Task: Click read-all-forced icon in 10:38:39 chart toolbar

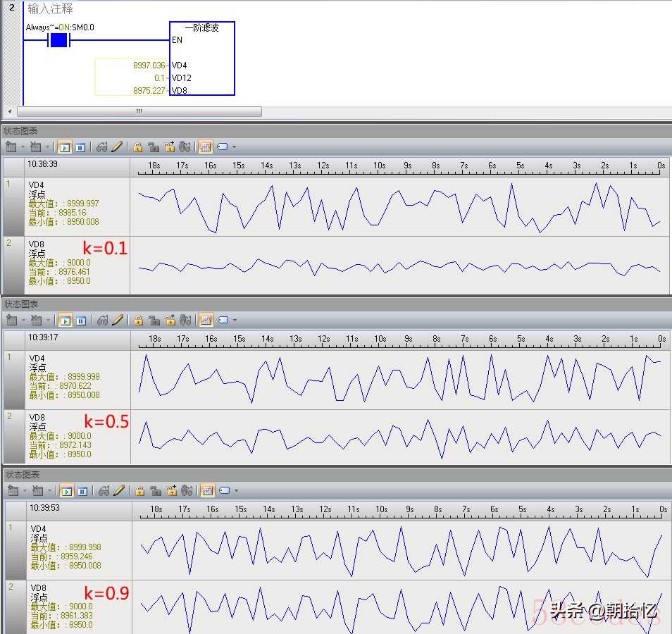Action: [185, 147]
